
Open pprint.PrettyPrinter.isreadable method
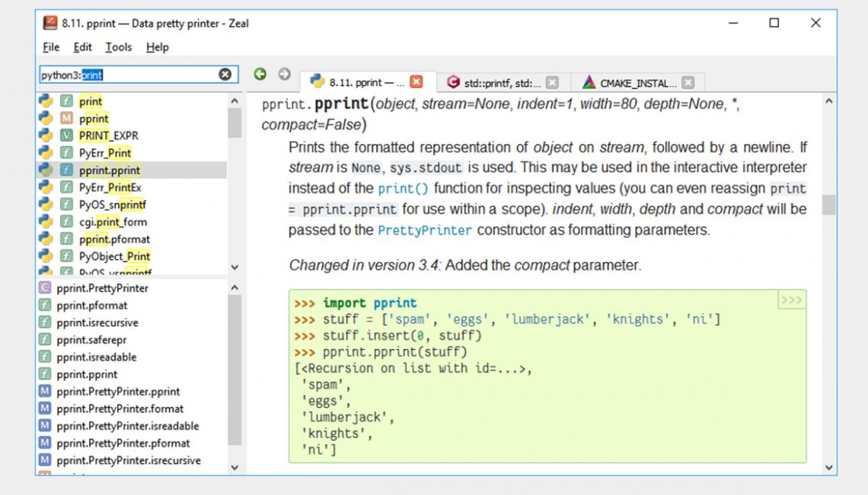pos(132,426)
